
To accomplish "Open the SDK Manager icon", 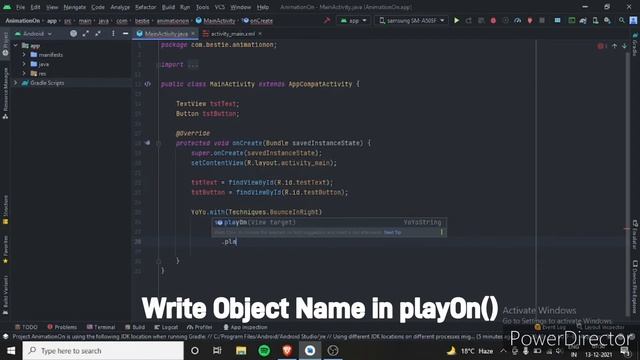I will click(x=607, y=20).
